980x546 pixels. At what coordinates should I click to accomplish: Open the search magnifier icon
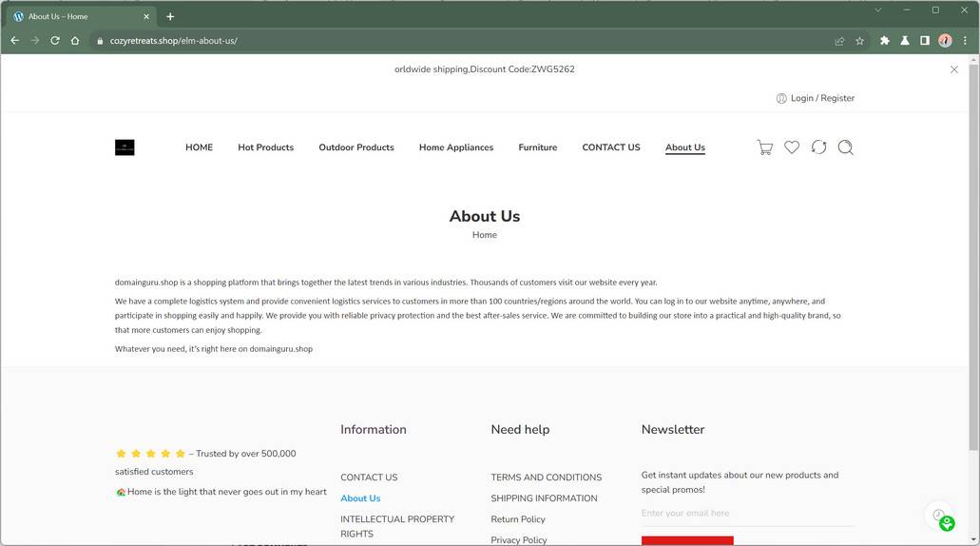coord(845,147)
